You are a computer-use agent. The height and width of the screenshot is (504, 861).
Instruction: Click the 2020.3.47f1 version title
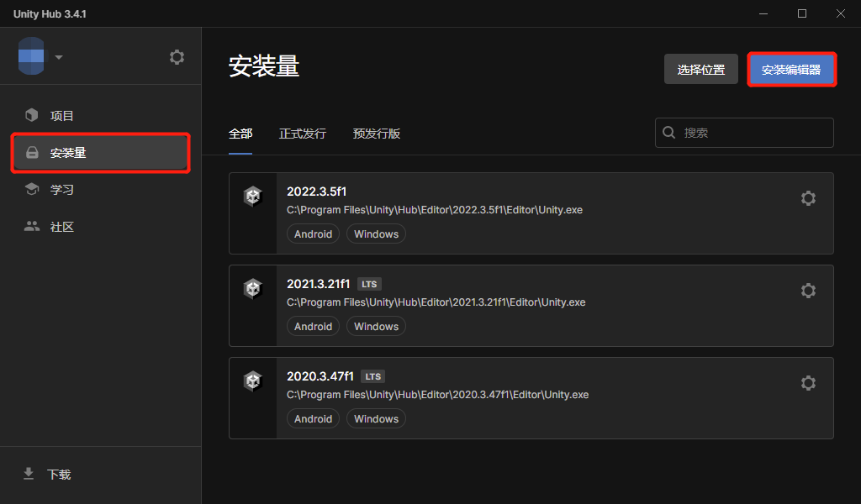pyautogui.click(x=320, y=376)
